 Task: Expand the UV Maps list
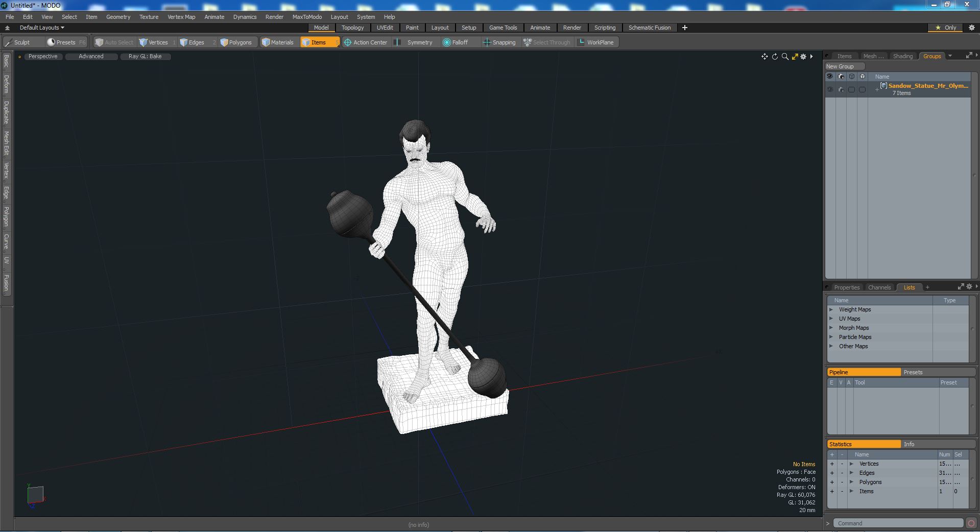[831, 319]
